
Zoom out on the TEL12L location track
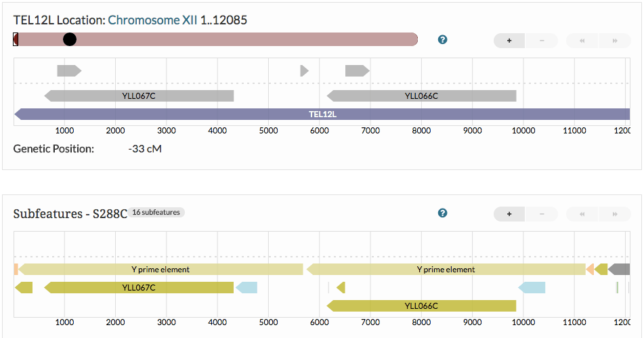pyautogui.click(x=542, y=41)
